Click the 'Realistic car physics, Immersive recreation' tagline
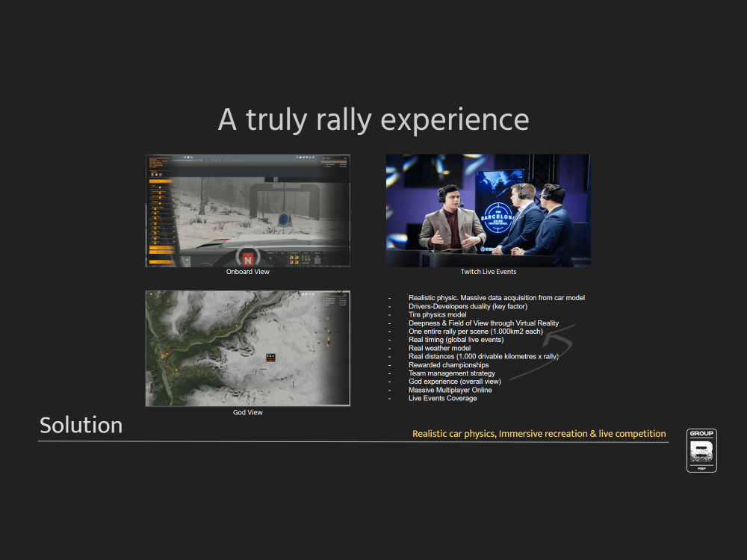This screenshot has width=747, height=560. [539, 434]
